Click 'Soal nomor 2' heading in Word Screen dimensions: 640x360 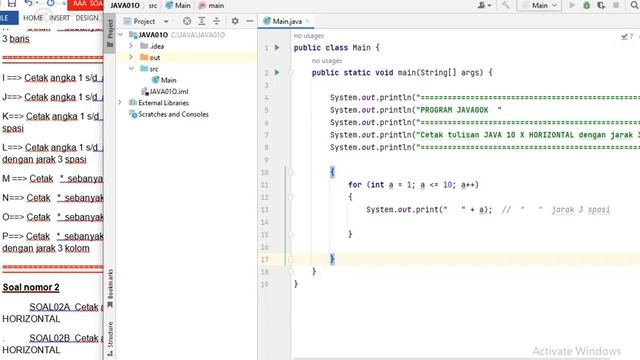(x=31, y=287)
